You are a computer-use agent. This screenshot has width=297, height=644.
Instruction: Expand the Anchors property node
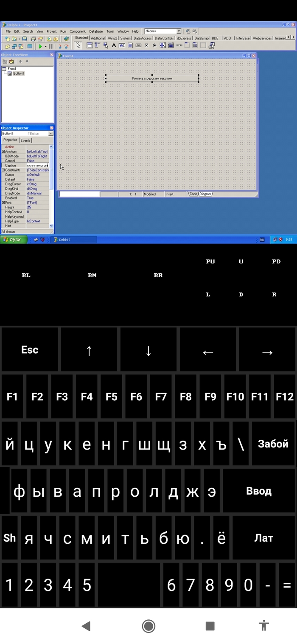pyautogui.click(x=3, y=152)
